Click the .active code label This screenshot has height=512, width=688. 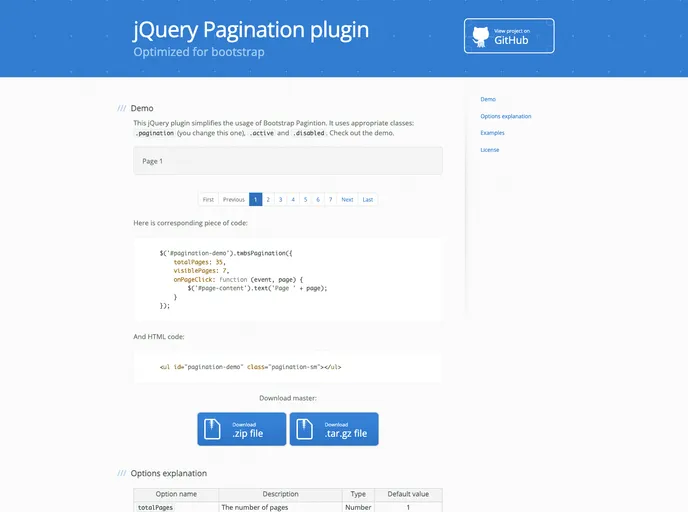point(262,133)
